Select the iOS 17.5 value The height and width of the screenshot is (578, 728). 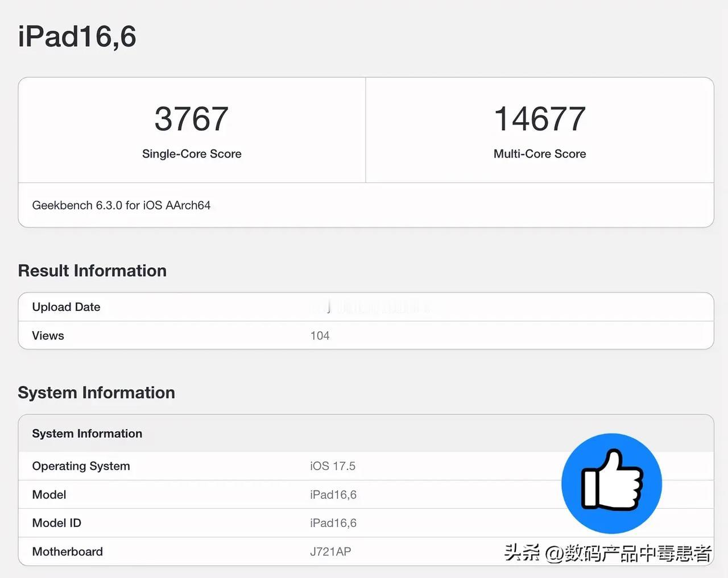point(333,466)
